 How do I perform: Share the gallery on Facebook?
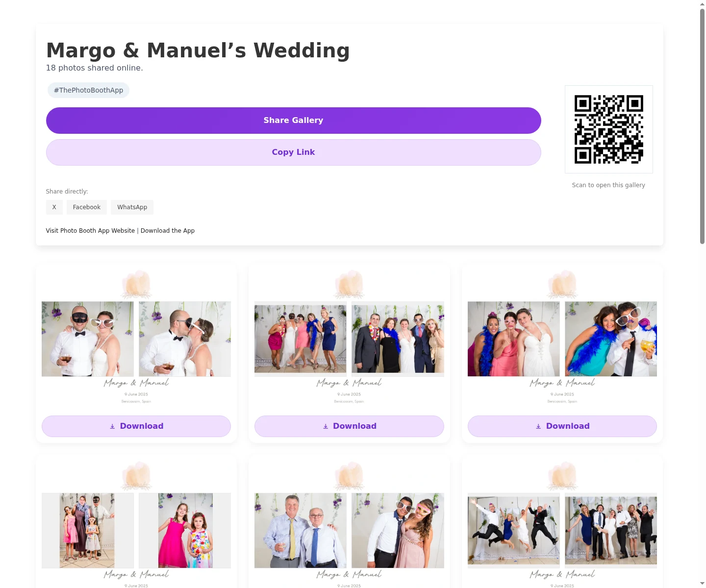[x=87, y=207]
